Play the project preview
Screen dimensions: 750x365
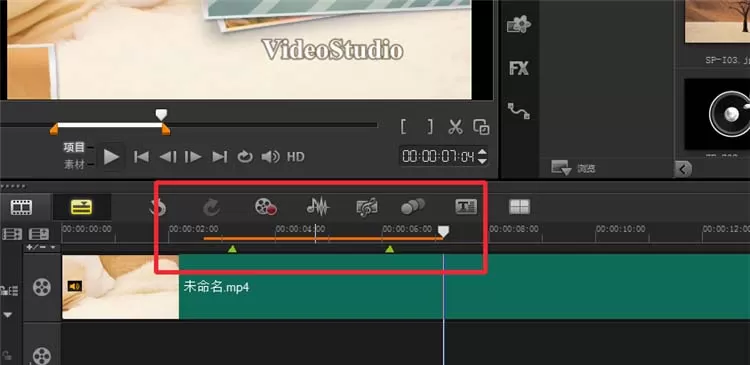pyautogui.click(x=111, y=156)
